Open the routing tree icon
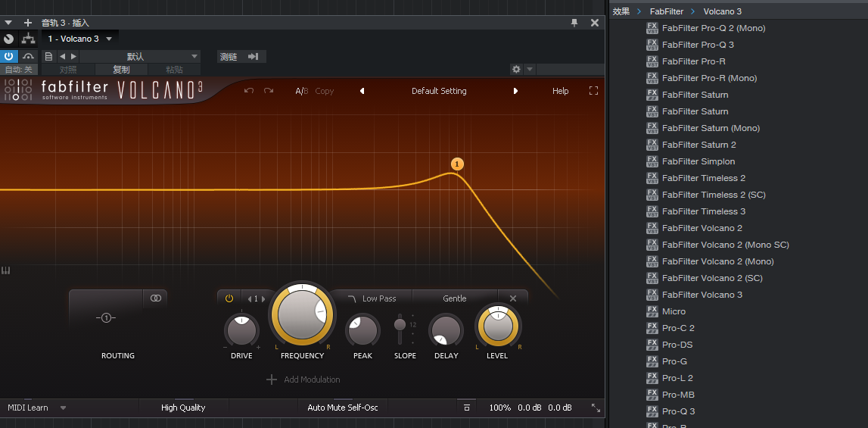The height and width of the screenshot is (428, 868). 28,39
